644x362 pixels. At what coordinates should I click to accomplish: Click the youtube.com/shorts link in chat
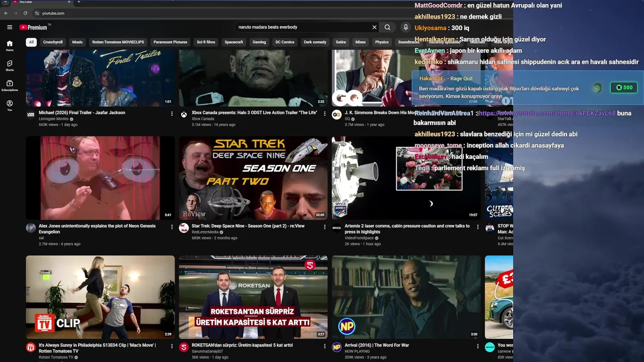[547, 113]
